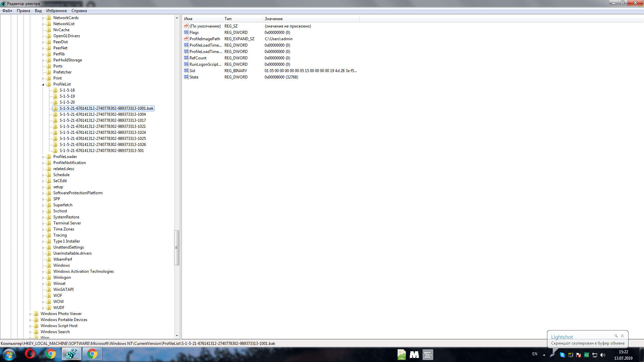Image resolution: width=644 pixels, height=362 pixels.
Task: Expand the ProfileLoader tree node
Action: (x=43, y=157)
